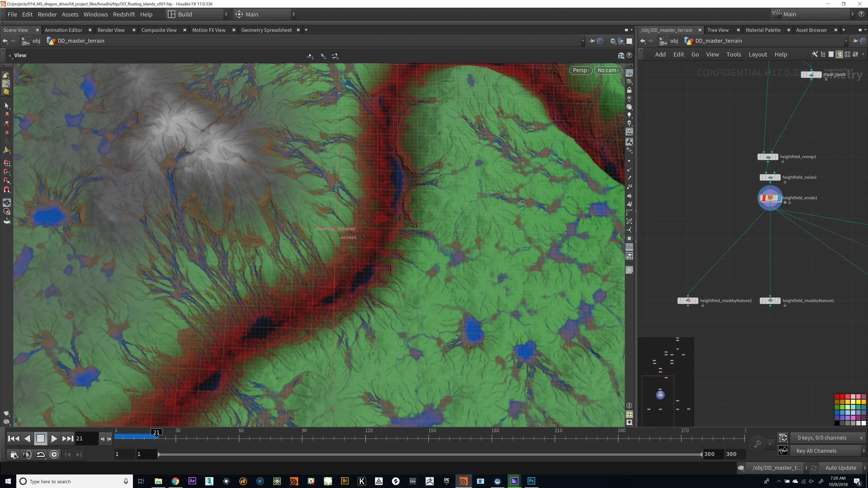Open Photoshop from the Windows taskbar
Image resolution: width=868 pixels, height=488 pixels.
pyautogui.click(x=531, y=481)
